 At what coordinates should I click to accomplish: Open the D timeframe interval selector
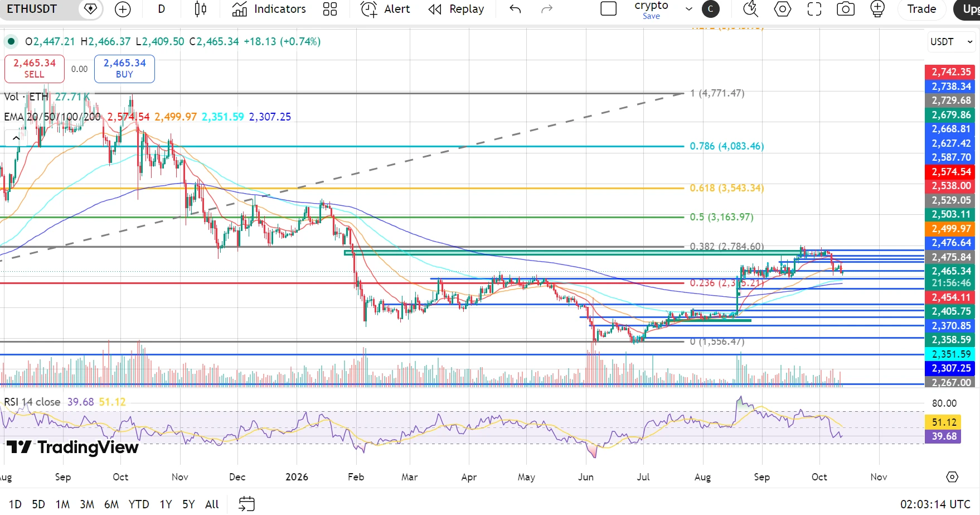click(161, 9)
